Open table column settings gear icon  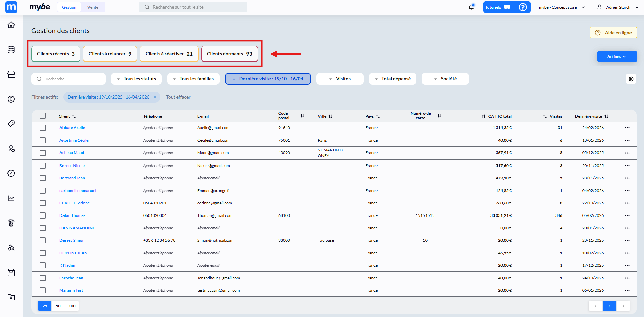click(631, 79)
